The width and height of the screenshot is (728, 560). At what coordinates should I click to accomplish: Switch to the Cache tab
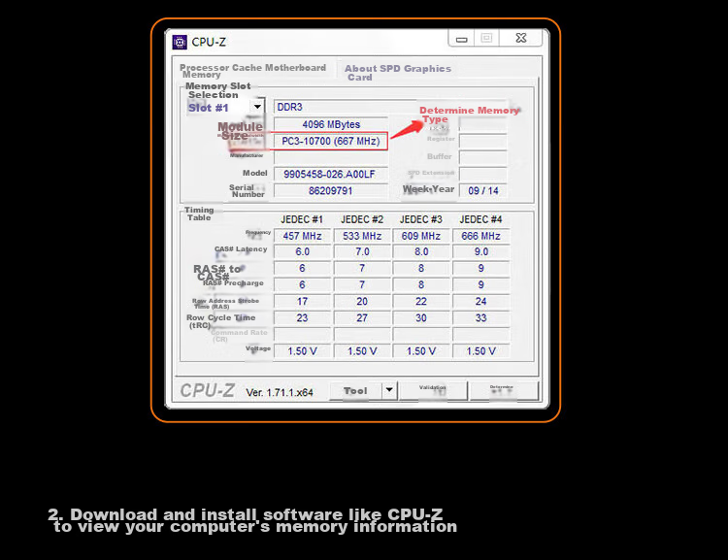point(247,67)
